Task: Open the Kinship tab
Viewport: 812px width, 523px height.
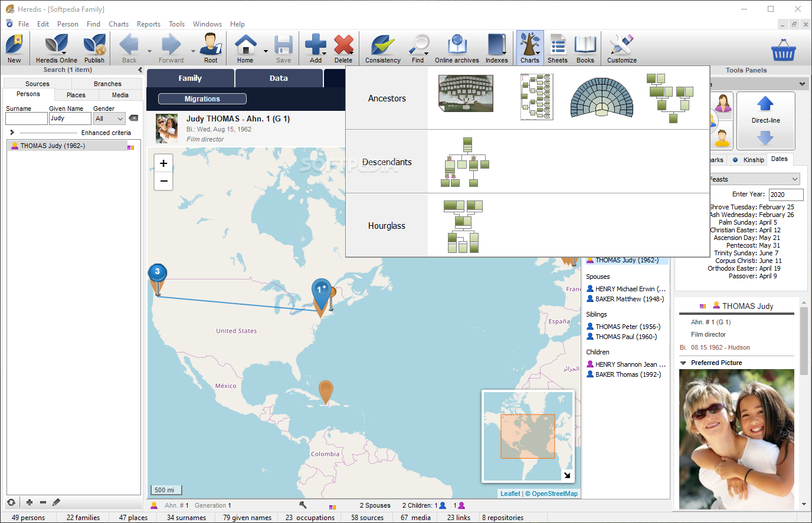Action: [748, 160]
